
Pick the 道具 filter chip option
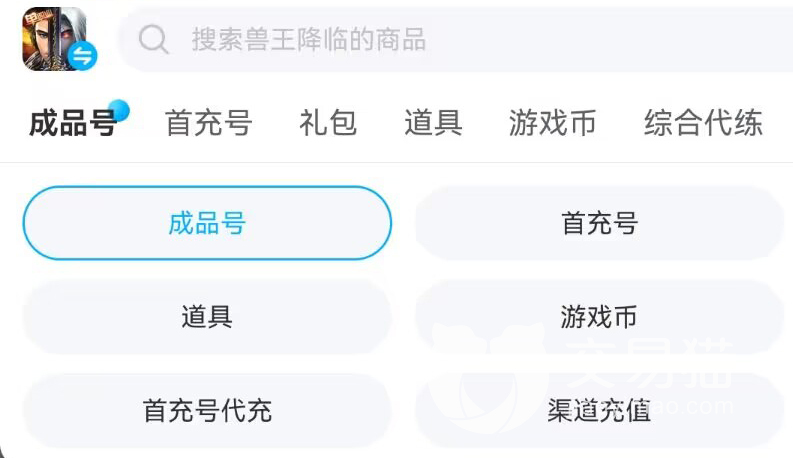coord(207,317)
